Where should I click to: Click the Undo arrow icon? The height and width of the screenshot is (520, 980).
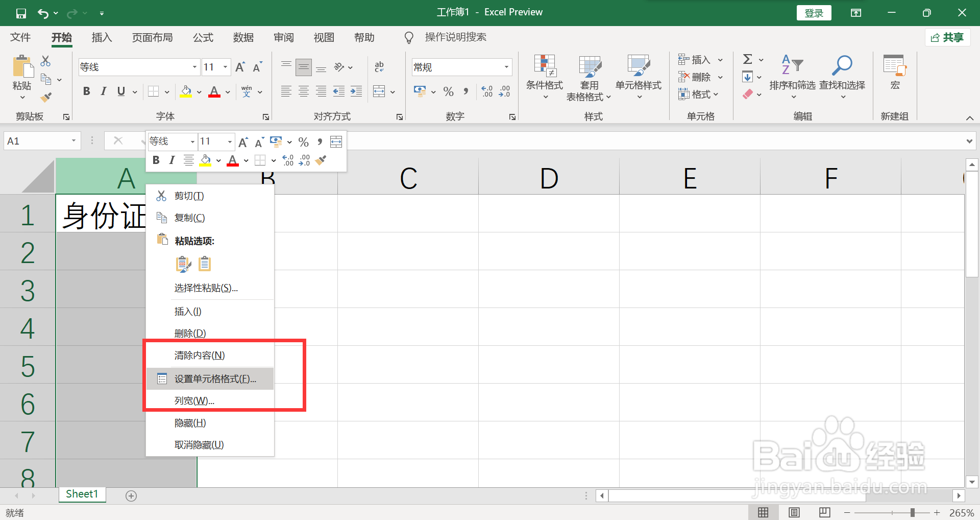[x=43, y=13]
